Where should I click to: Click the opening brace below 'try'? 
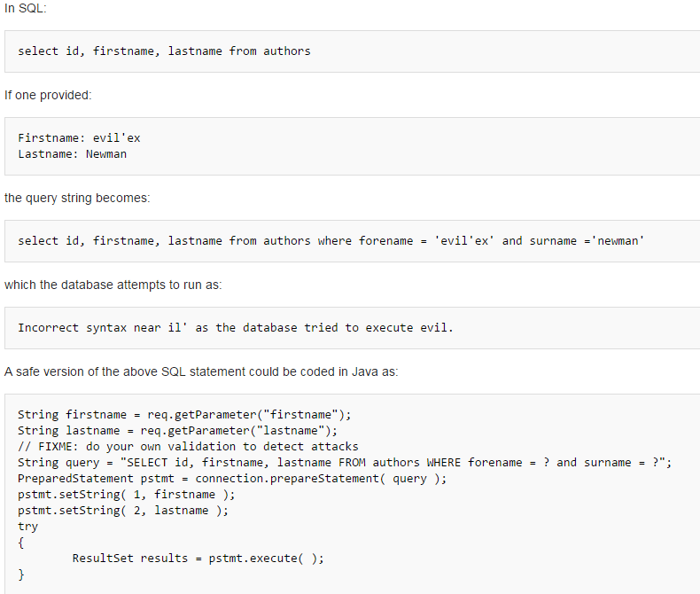coord(21,543)
